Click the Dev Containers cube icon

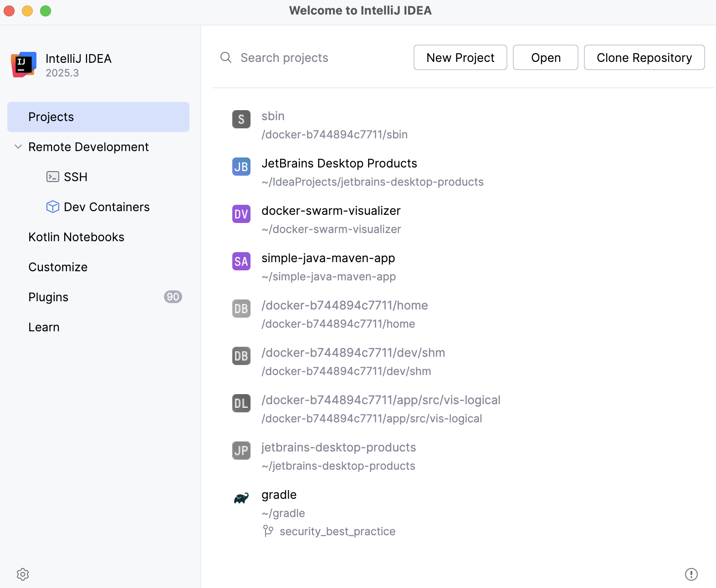click(53, 207)
